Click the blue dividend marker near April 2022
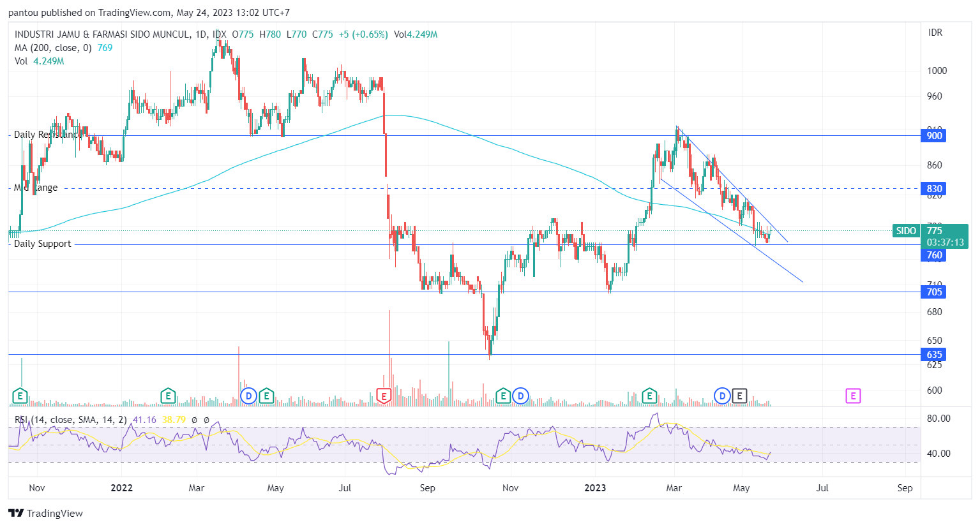Screen dimensions: 980x527 click(x=248, y=396)
